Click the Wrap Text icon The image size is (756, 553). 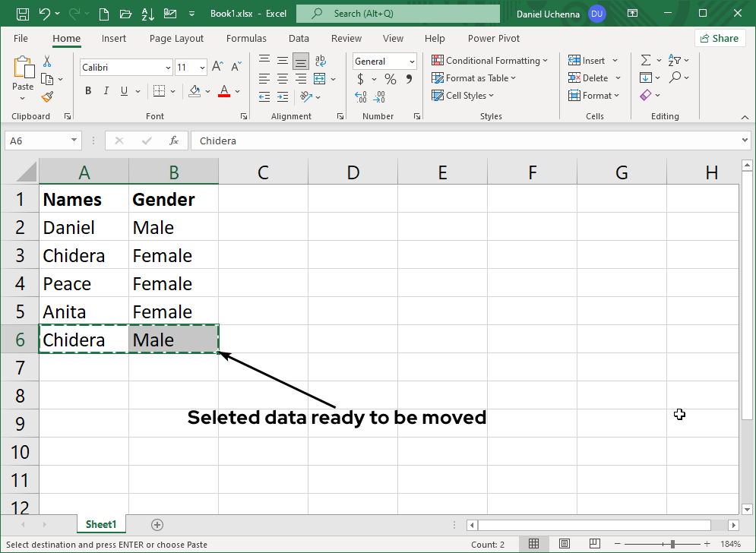coord(320,60)
